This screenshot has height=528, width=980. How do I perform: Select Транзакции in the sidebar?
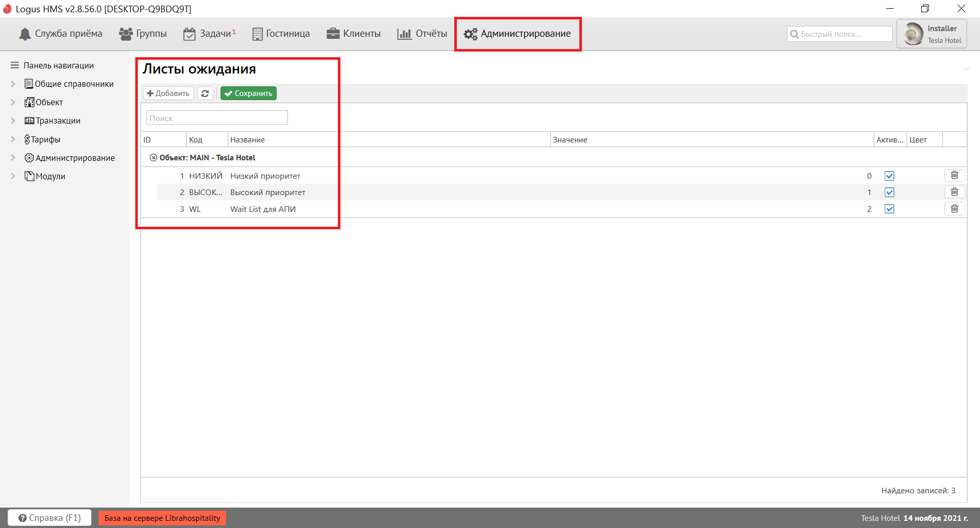click(53, 121)
